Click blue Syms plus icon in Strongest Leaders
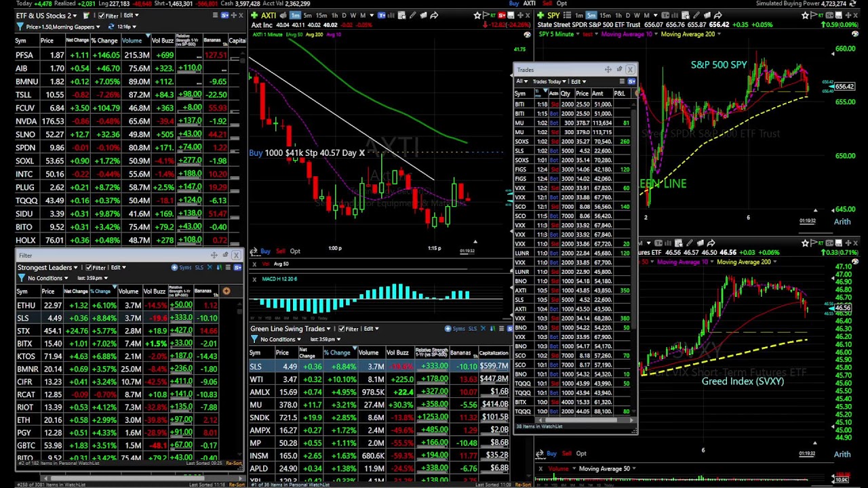 (174, 267)
